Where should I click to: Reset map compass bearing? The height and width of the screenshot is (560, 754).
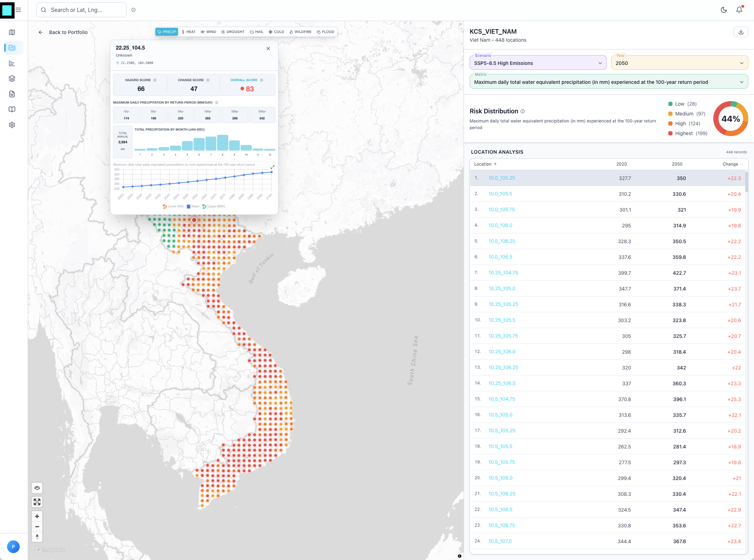tap(37, 537)
